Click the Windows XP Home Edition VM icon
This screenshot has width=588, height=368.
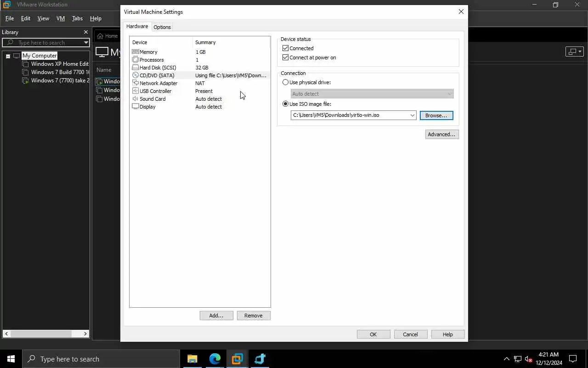tap(26, 64)
